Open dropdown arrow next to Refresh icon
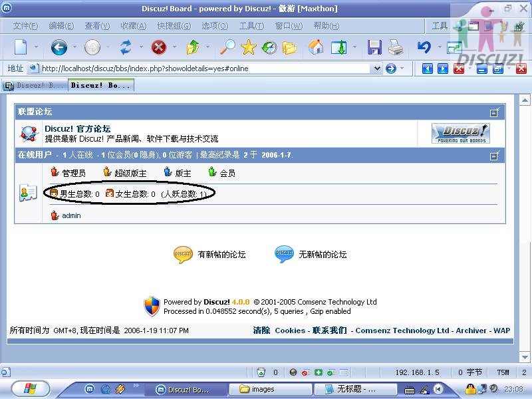The image size is (532, 399). (x=141, y=47)
